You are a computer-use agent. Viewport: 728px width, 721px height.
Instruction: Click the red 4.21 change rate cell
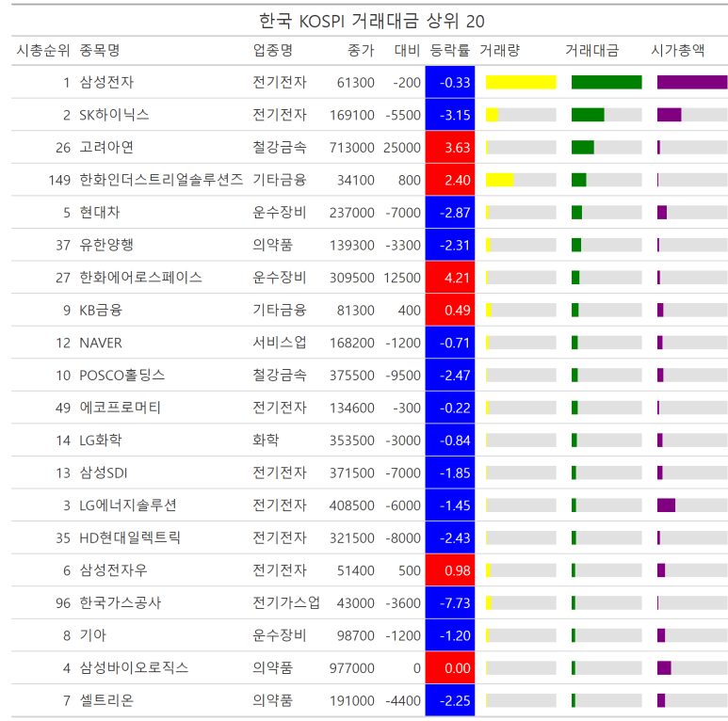coord(450,278)
